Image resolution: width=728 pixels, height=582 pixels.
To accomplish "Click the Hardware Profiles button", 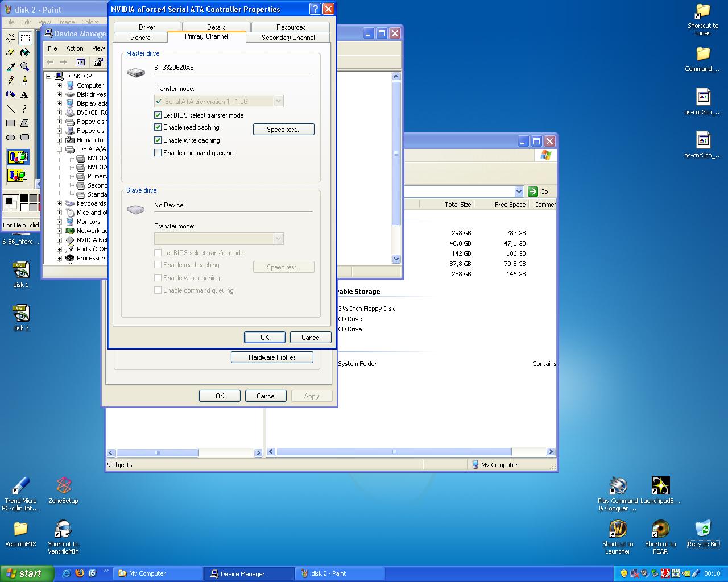I will click(272, 357).
